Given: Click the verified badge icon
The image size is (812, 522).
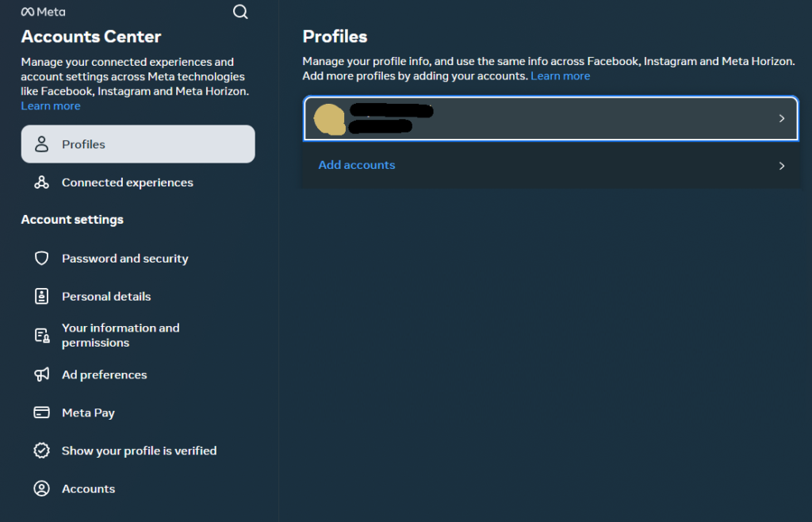Looking at the screenshot, I should click(41, 451).
